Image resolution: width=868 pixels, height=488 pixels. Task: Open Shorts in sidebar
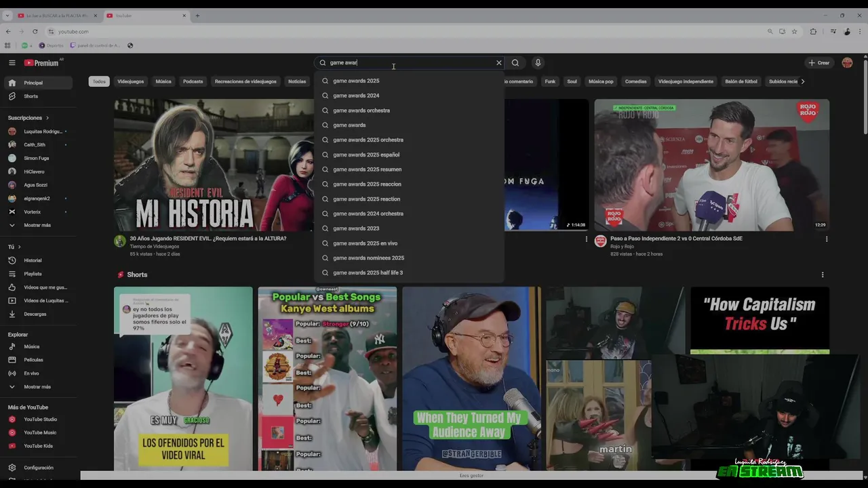(37, 96)
